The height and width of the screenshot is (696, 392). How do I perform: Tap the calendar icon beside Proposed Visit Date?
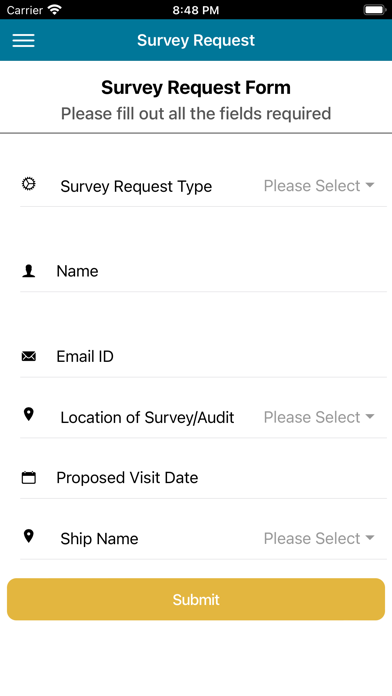(x=29, y=478)
